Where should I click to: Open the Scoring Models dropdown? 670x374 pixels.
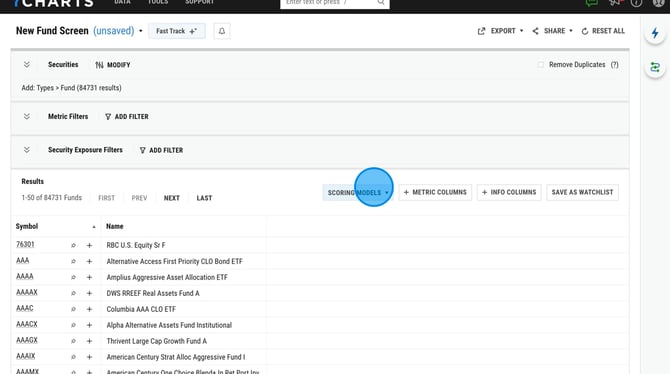(x=357, y=193)
